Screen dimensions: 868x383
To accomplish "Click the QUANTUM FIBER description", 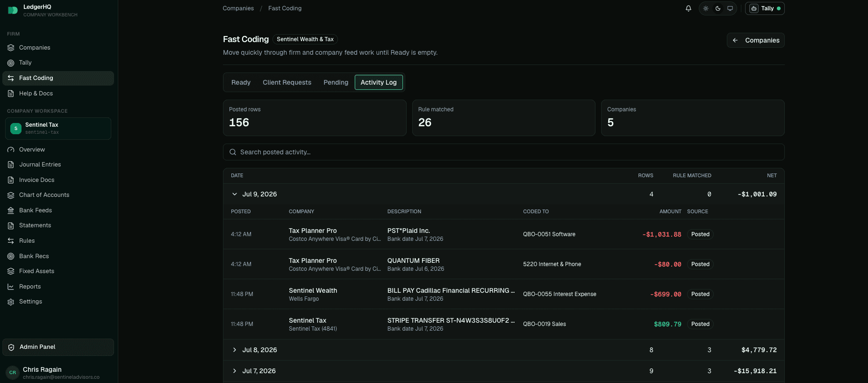I will 414,260.
